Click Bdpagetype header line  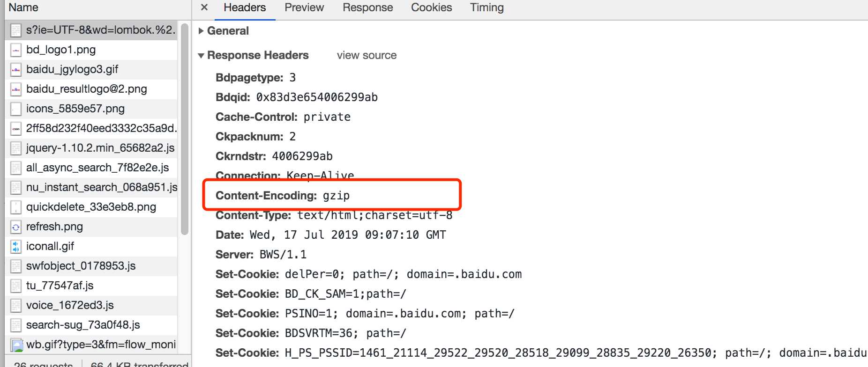click(x=255, y=78)
